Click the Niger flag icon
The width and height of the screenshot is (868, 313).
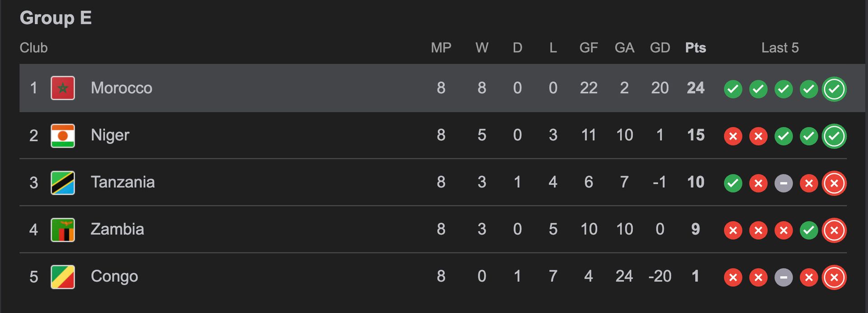[63, 135]
